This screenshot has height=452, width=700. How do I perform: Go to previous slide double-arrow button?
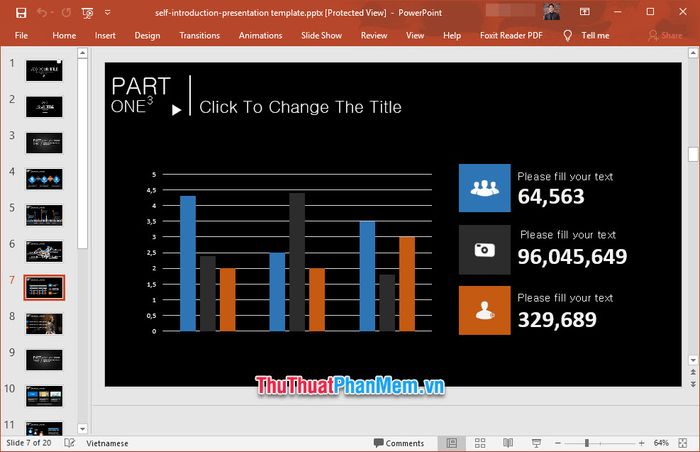point(693,372)
